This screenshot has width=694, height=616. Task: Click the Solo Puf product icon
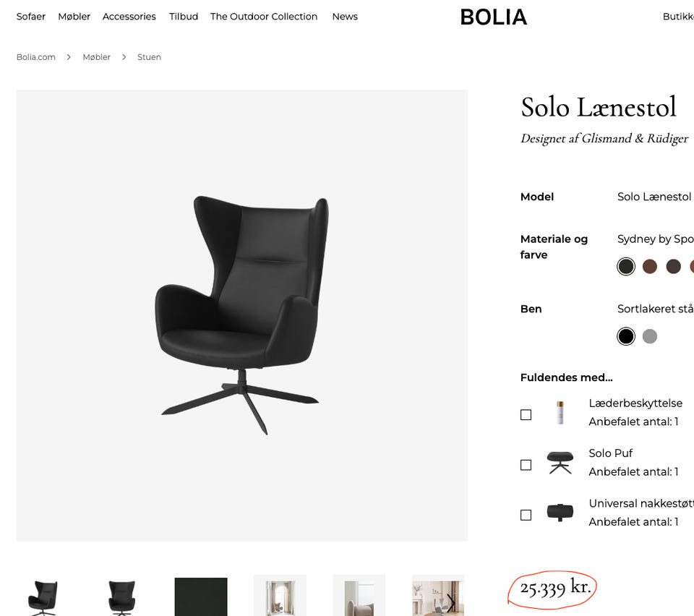coord(560,463)
